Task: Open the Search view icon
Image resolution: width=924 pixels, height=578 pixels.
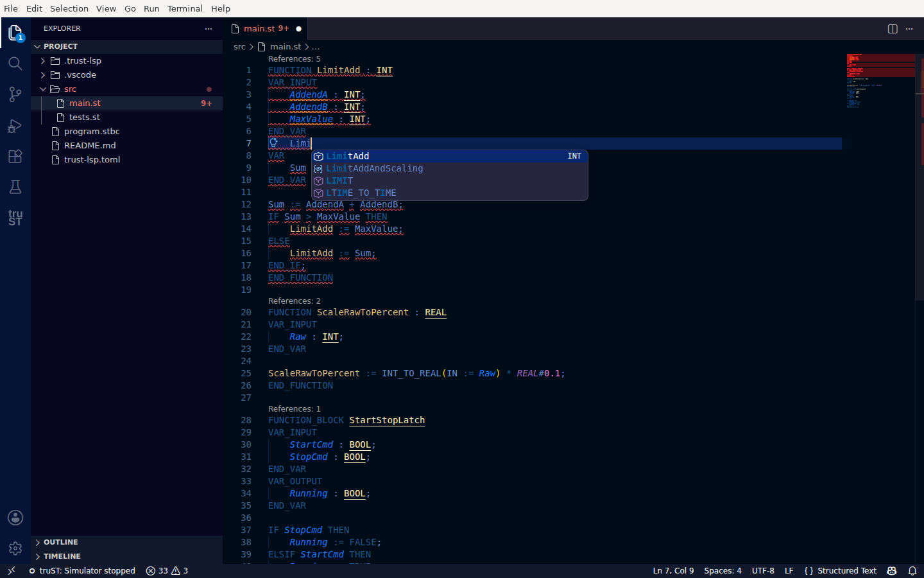Action: [15, 64]
